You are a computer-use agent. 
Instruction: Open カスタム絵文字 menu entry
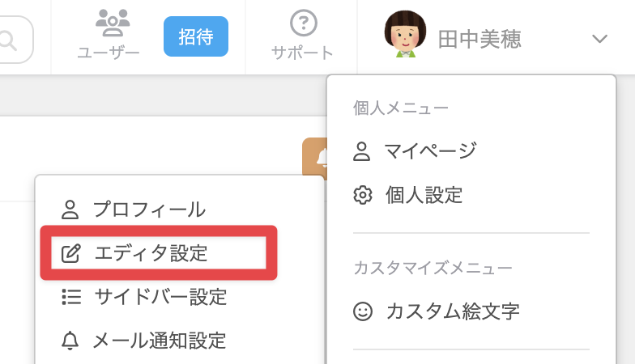(453, 311)
